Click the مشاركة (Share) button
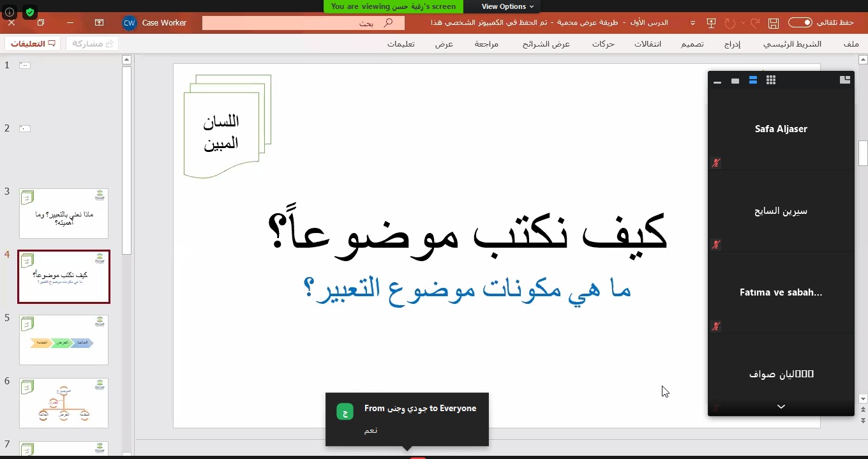 92,43
